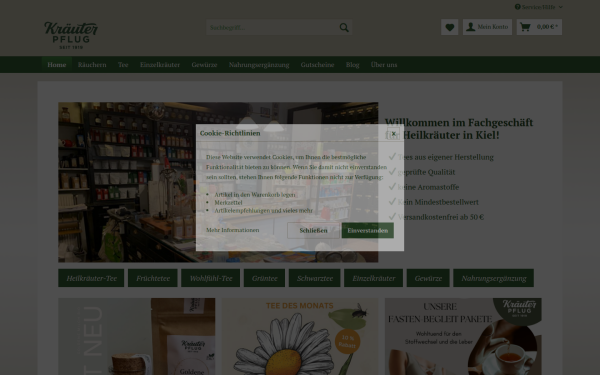Viewport: 600px width, 375px height.
Task: Close the Cookie-Richtlinien dialog with X
Action: (x=393, y=134)
